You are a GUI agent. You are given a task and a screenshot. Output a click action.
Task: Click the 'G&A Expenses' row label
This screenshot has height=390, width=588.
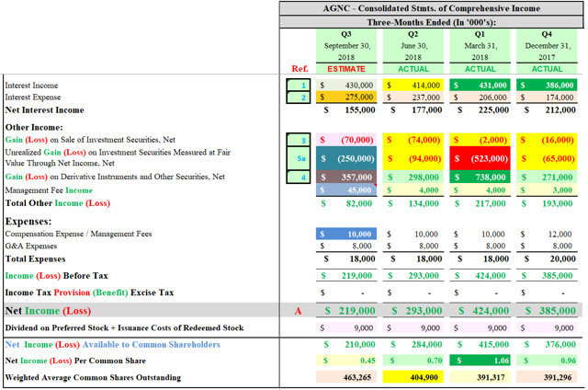(x=31, y=246)
